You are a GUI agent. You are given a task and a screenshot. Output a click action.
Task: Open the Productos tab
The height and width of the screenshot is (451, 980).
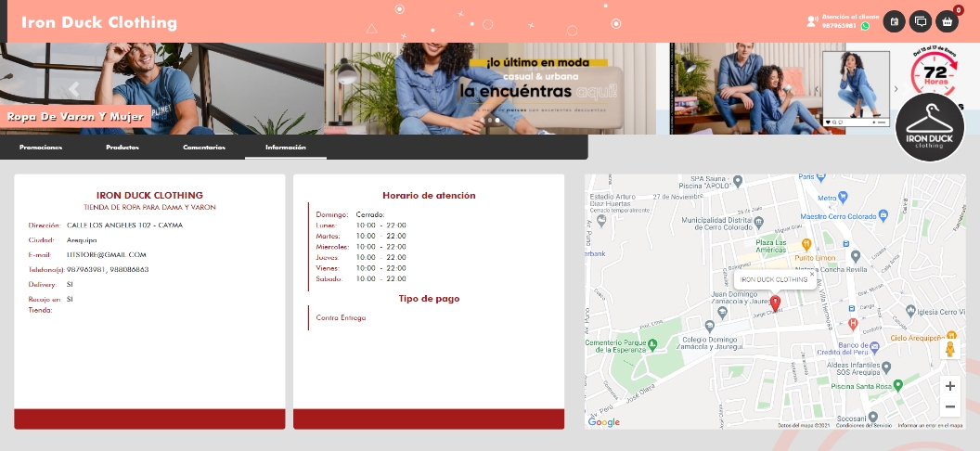click(122, 148)
